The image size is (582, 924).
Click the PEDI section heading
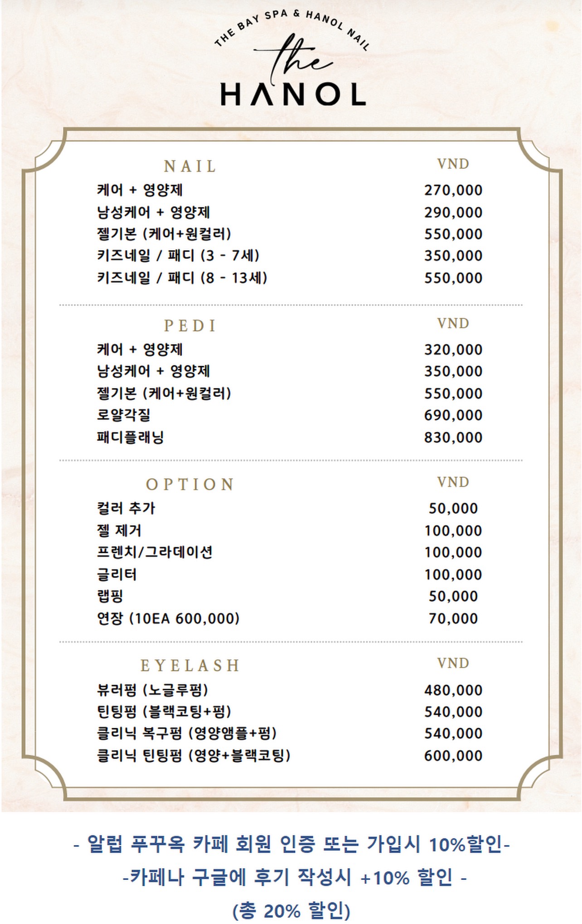click(190, 326)
